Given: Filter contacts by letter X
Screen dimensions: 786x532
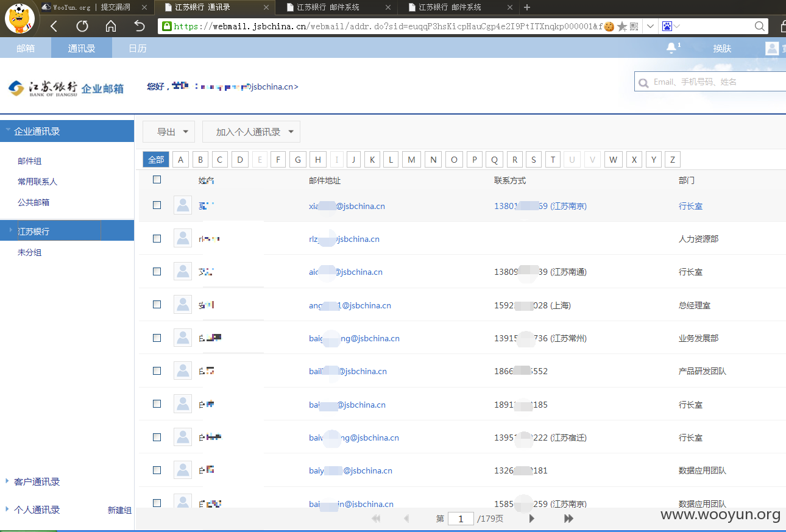Looking at the screenshot, I should pyautogui.click(x=634, y=160).
